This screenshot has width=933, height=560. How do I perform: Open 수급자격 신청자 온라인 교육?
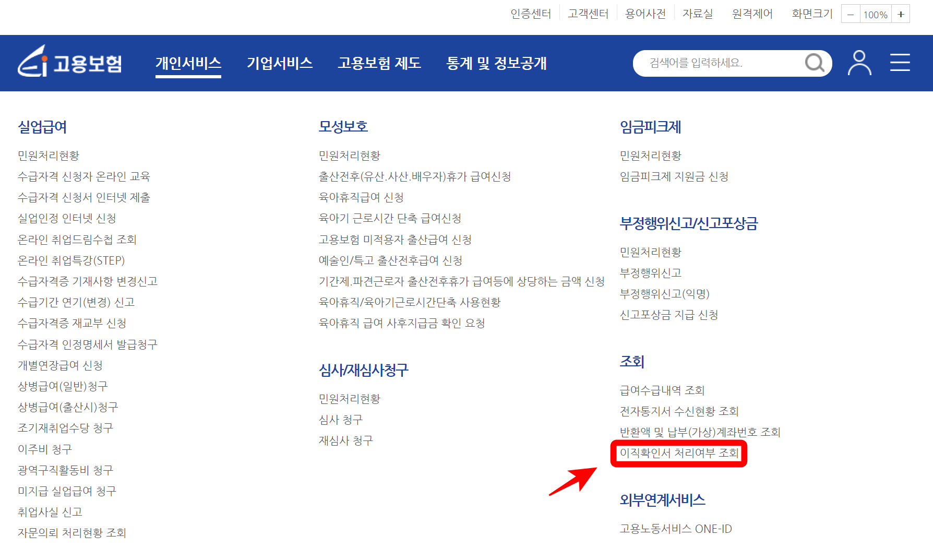(84, 176)
